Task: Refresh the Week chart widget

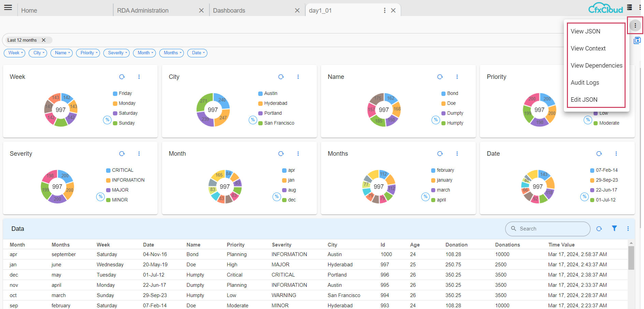Action: [122, 77]
